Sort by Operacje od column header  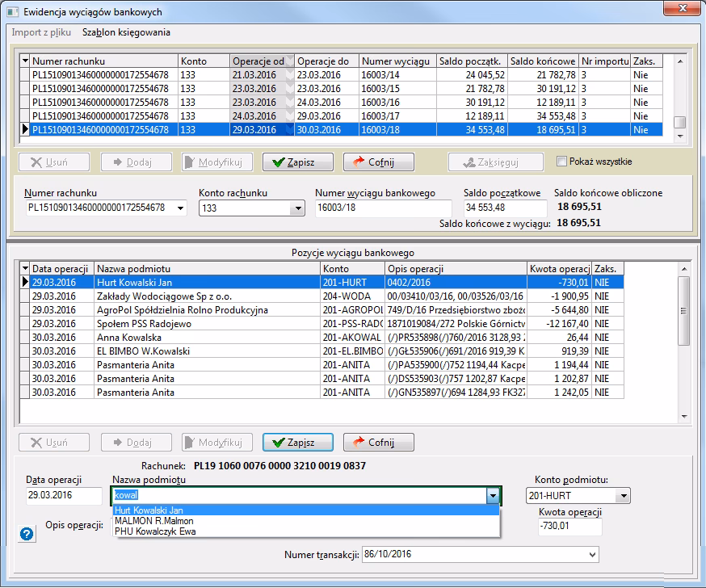click(258, 61)
